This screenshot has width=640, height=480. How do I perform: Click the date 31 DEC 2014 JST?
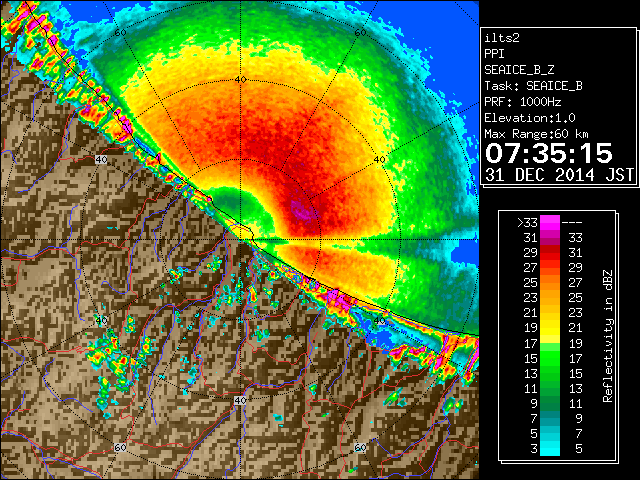(x=559, y=175)
